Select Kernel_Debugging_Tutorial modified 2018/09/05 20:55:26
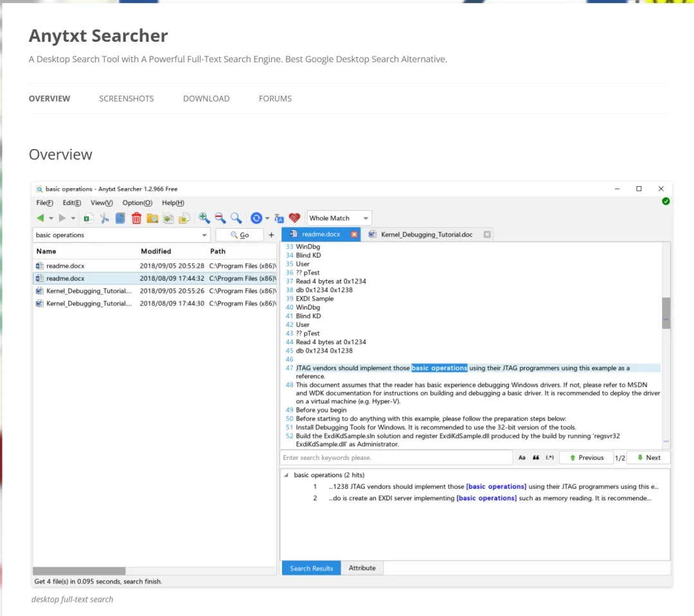This screenshot has width=694, height=616. (x=155, y=291)
